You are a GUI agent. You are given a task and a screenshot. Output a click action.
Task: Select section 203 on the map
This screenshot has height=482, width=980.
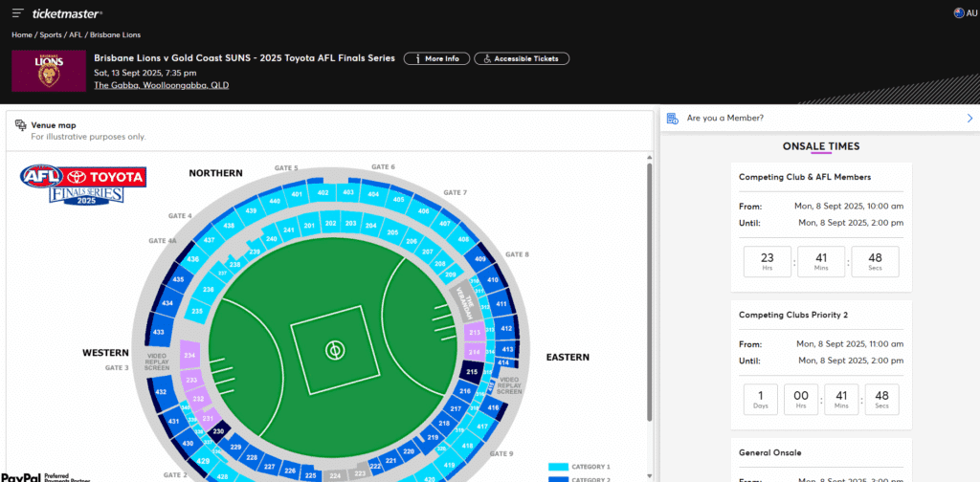pyautogui.click(x=350, y=224)
